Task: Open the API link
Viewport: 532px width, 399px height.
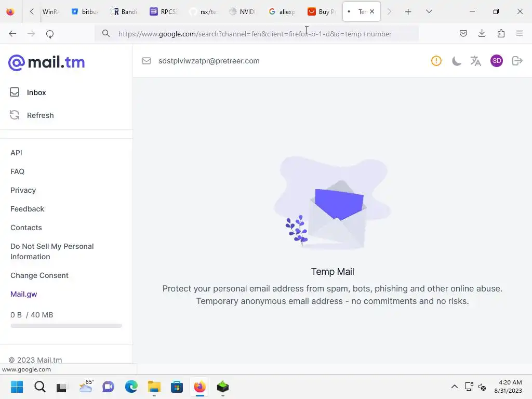Action: click(x=16, y=153)
